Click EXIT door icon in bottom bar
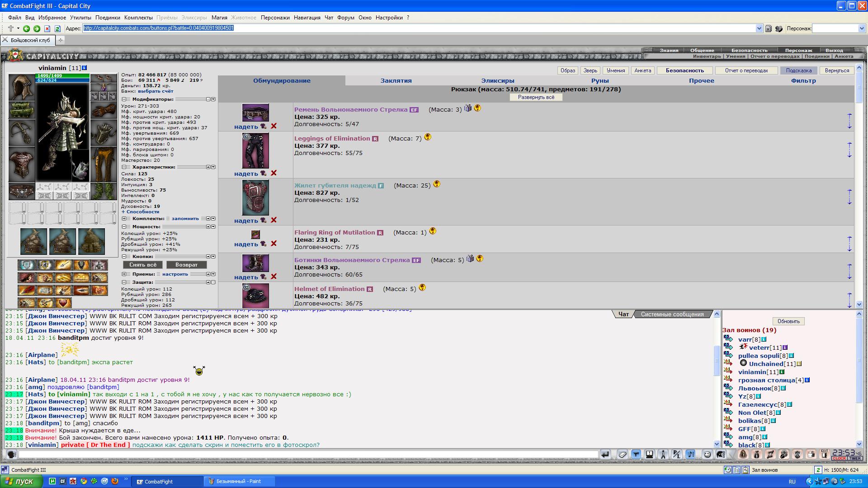The height and width of the screenshot is (488, 868). coord(825,454)
